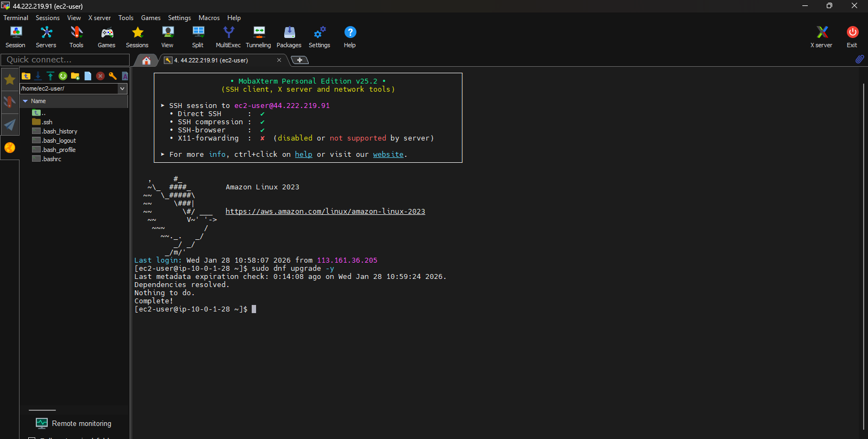Open the Settings gears toolbar icon

pos(320,37)
